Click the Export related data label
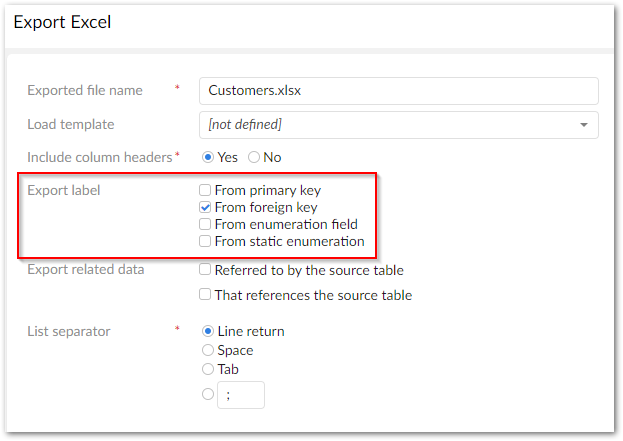Image resolution: width=623 pixels, height=441 pixels. (x=85, y=270)
